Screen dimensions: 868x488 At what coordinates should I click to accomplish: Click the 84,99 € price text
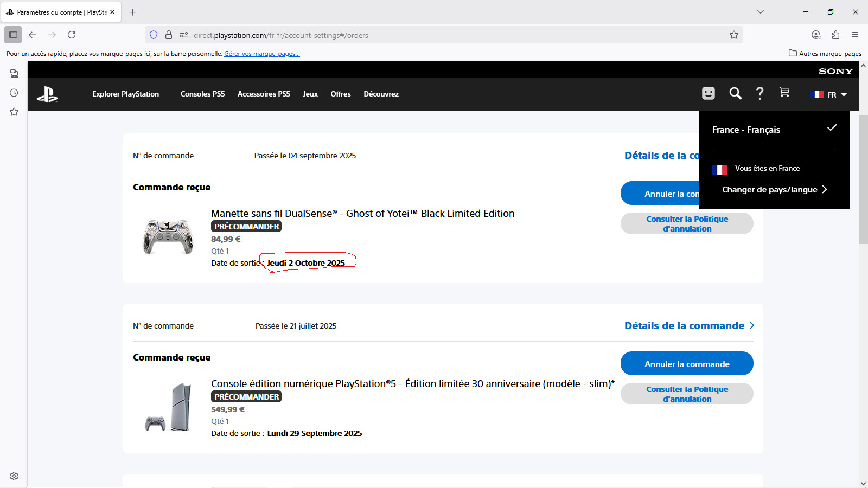point(226,239)
